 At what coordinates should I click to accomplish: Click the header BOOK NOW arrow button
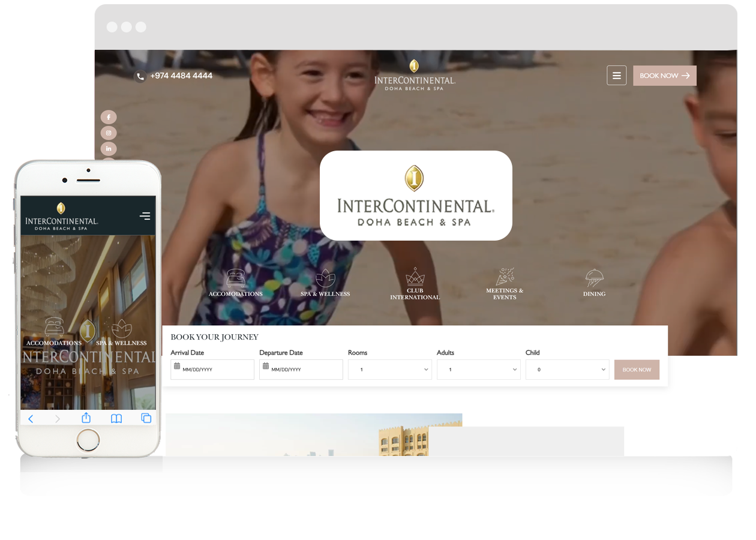pos(664,76)
